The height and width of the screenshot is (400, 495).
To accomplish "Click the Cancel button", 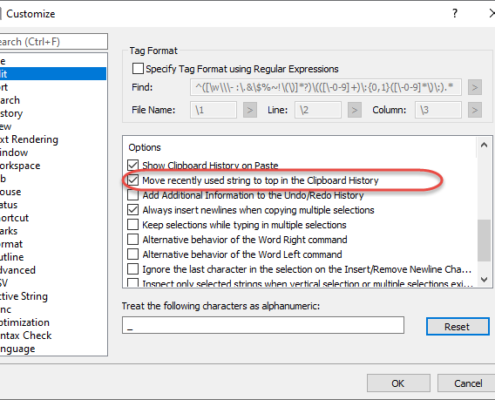I will coord(468,383).
